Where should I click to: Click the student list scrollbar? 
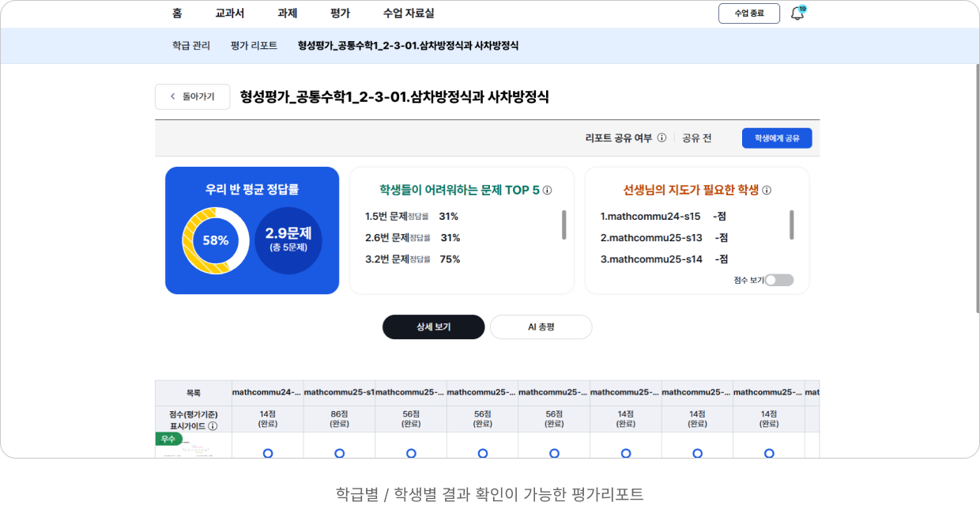click(791, 225)
